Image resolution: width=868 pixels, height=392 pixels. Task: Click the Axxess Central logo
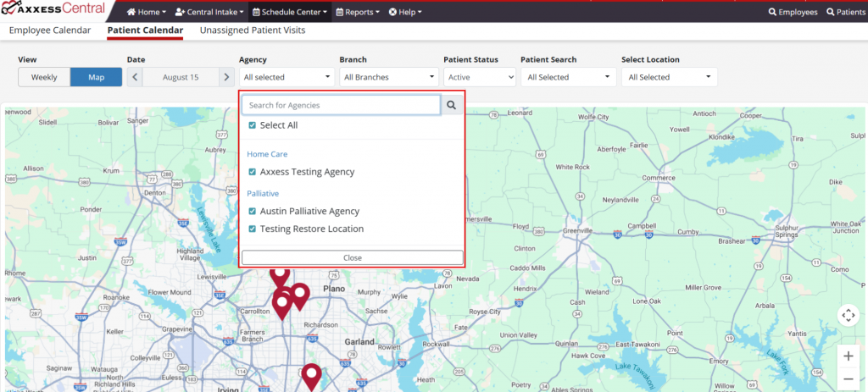53,9
